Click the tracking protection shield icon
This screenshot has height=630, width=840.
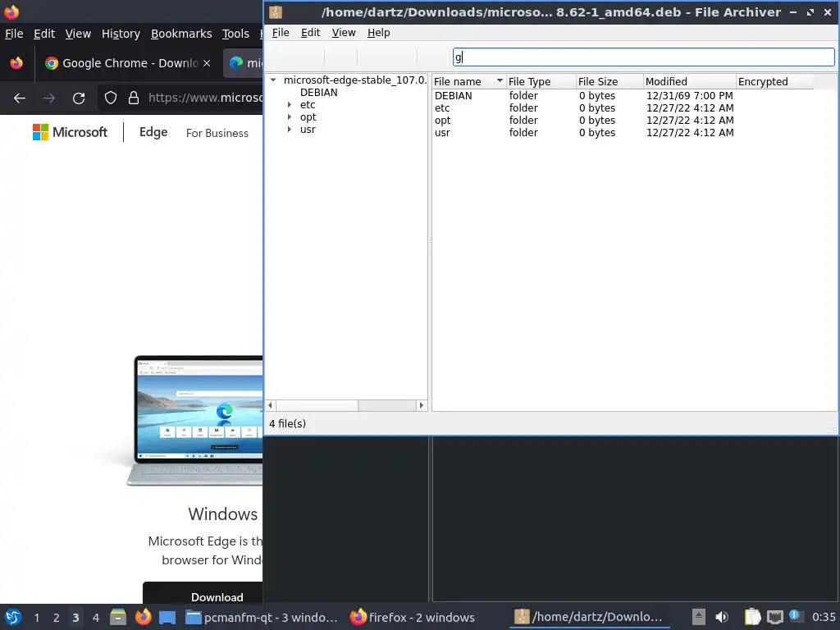pyautogui.click(x=111, y=98)
